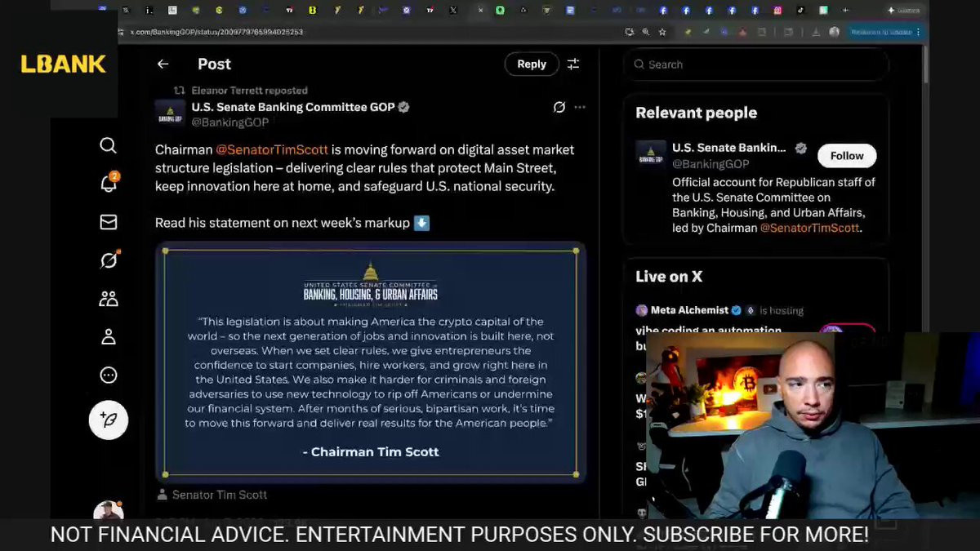Open the direct messages envelope icon
The image size is (980, 551).
click(108, 222)
